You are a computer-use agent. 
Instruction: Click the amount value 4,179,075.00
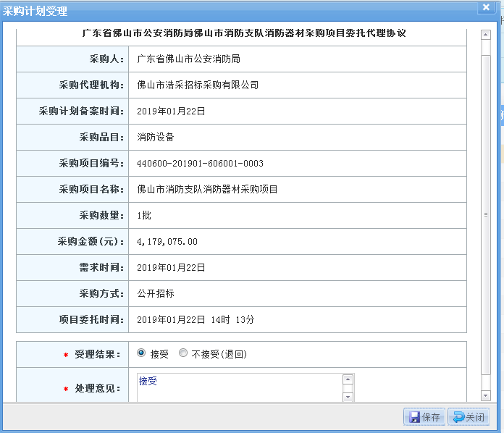coord(167,241)
